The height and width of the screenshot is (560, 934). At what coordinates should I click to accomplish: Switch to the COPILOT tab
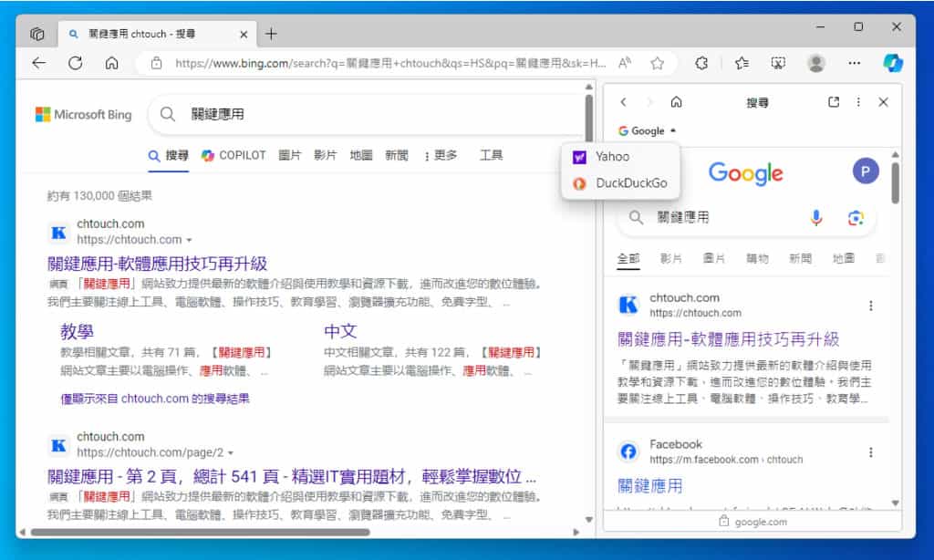[x=233, y=155]
